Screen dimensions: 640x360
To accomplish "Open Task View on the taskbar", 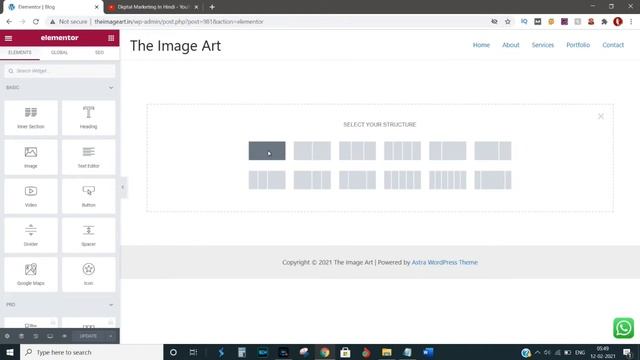I will (193, 352).
